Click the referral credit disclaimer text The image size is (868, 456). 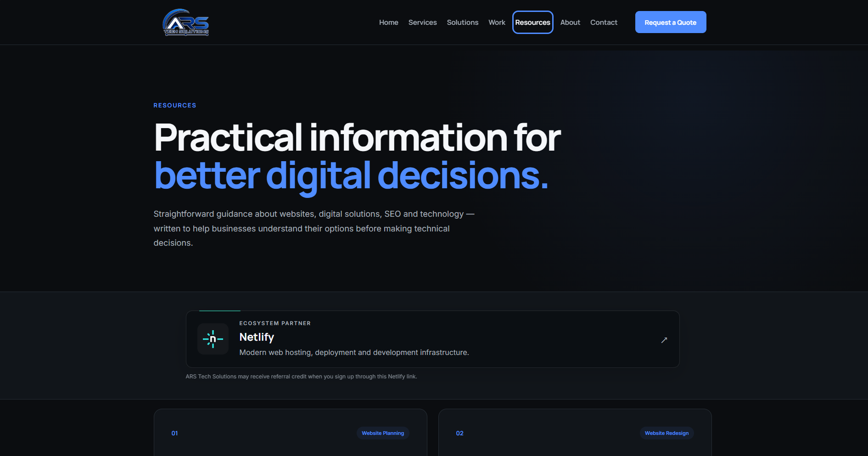click(301, 377)
